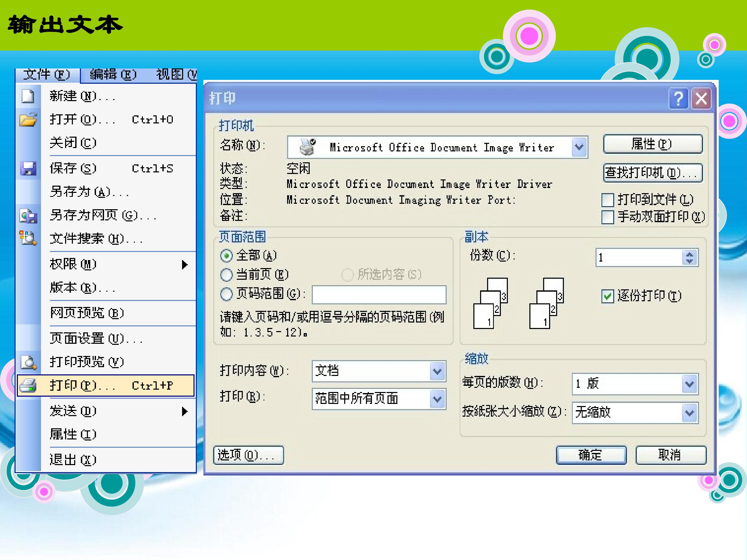The image size is (747, 560).
Task: Open the 编辑(E) menu
Action: (113, 75)
